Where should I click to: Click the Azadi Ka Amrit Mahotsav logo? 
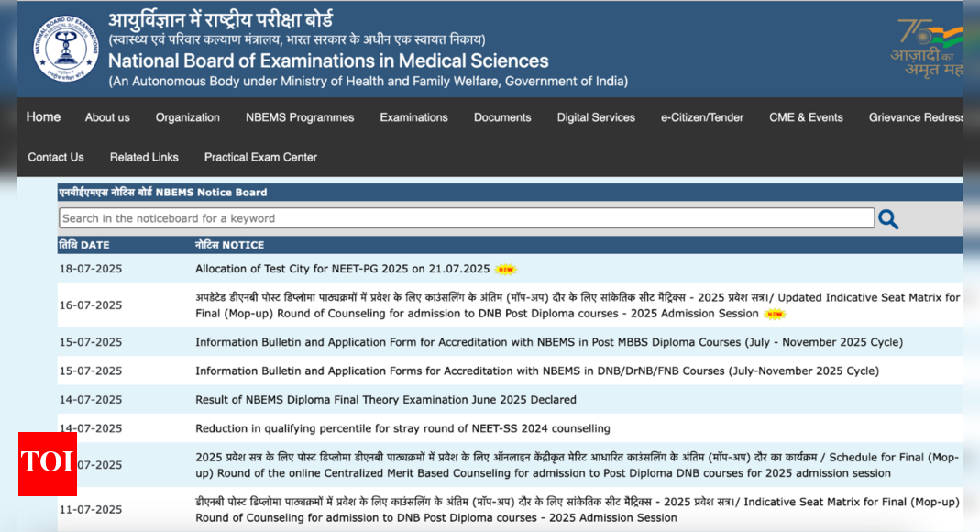tap(927, 48)
